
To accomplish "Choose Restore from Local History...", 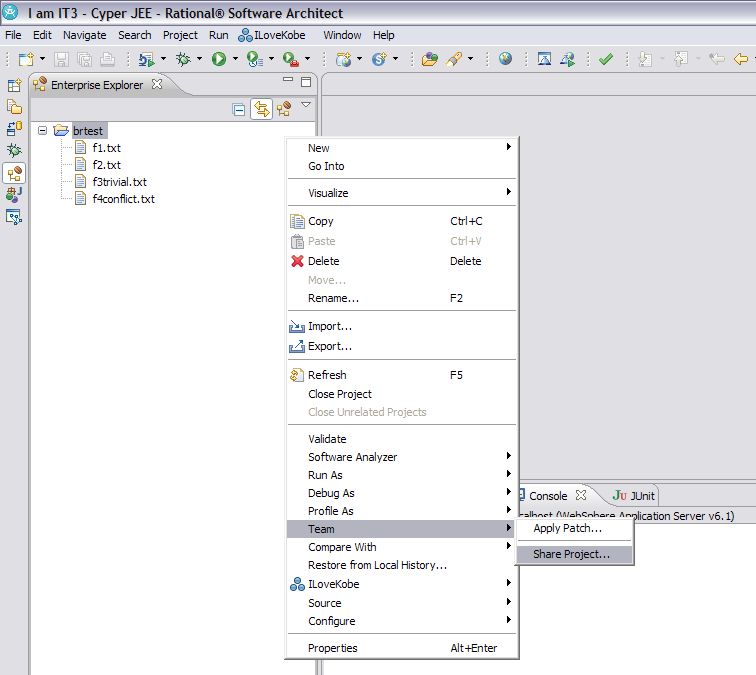I will pyautogui.click(x=402, y=565).
